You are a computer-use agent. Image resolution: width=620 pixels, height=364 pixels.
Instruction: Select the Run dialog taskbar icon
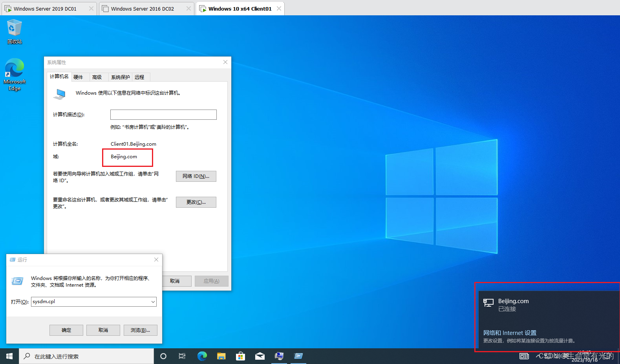tap(298, 356)
